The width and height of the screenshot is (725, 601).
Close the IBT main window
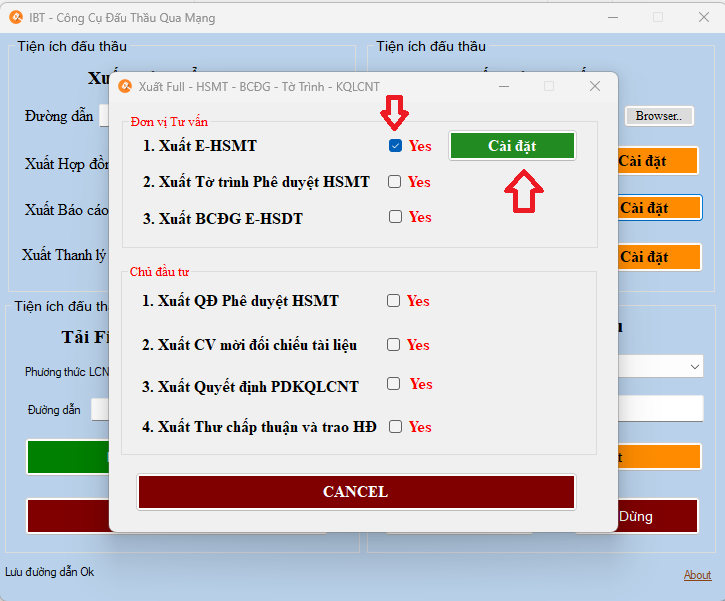(x=703, y=18)
